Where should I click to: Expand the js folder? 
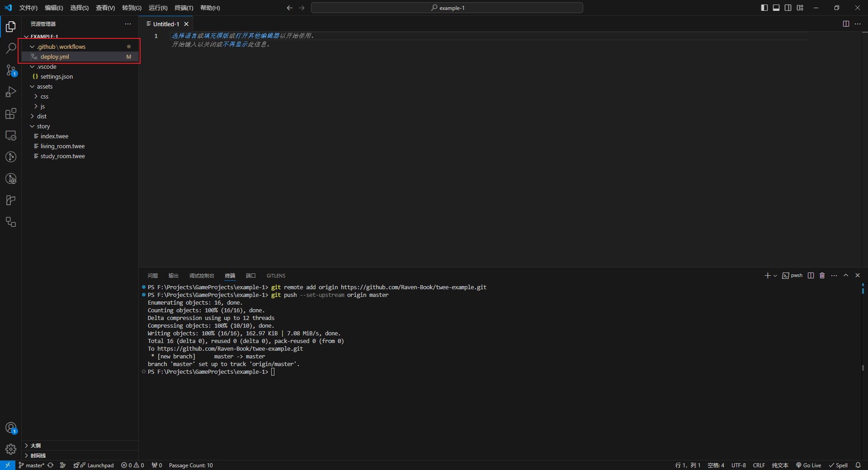(80, 106)
